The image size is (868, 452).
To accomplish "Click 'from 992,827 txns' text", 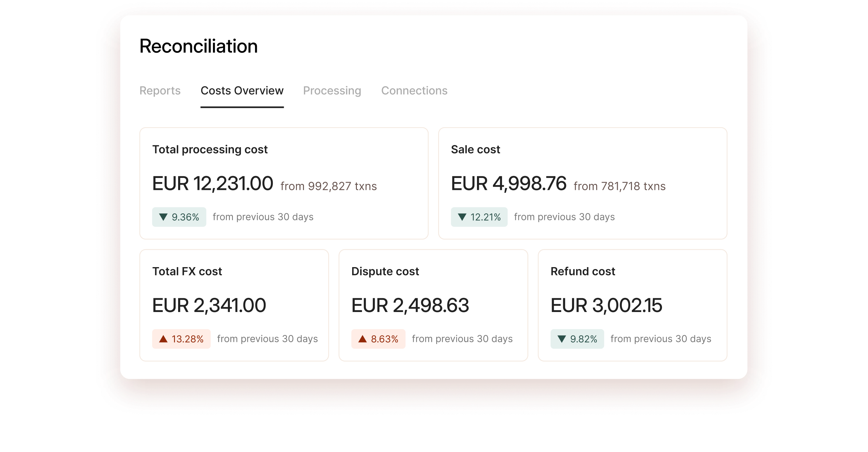I will click(328, 186).
